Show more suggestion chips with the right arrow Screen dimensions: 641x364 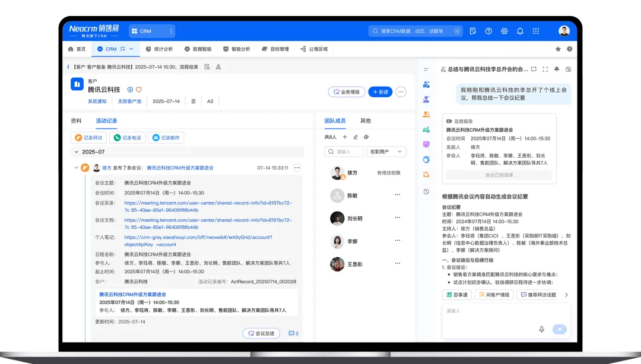pyautogui.click(x=567, y=295)
